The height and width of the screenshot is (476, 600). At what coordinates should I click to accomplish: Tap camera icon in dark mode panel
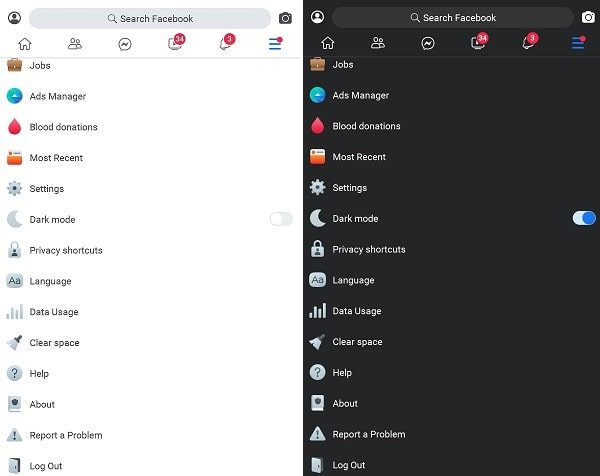coord(588,17)
